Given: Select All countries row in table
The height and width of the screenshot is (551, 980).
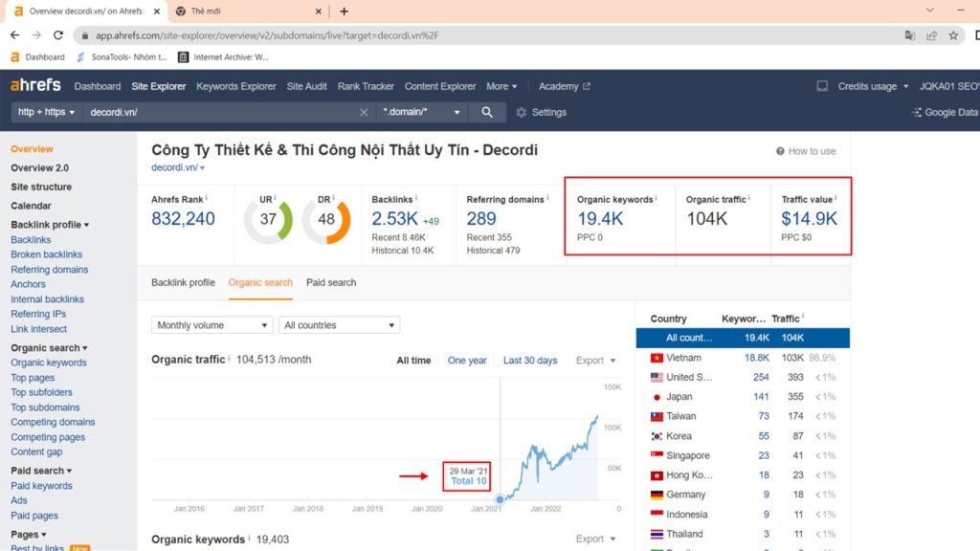Looking at the screenshot, I should pos(743,338).
